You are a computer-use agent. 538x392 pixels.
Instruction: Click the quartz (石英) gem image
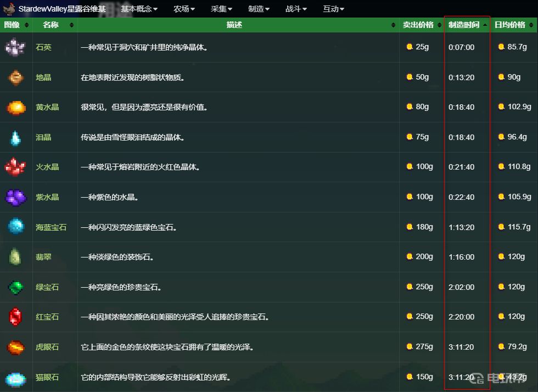(15, 47)
